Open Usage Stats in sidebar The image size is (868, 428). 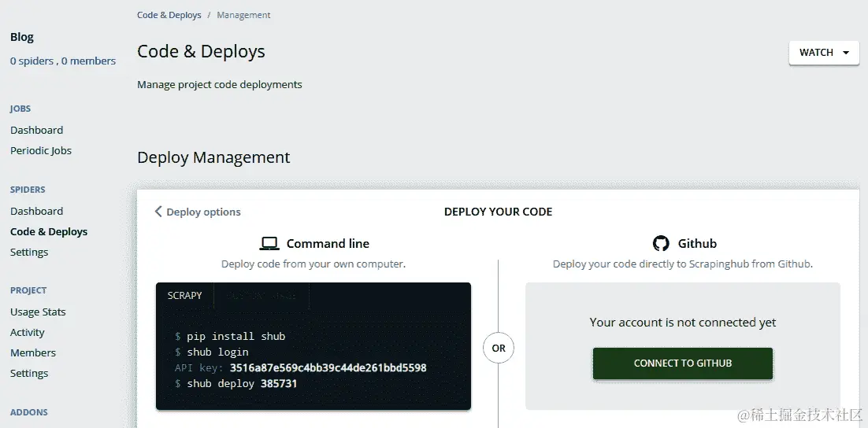38,312
